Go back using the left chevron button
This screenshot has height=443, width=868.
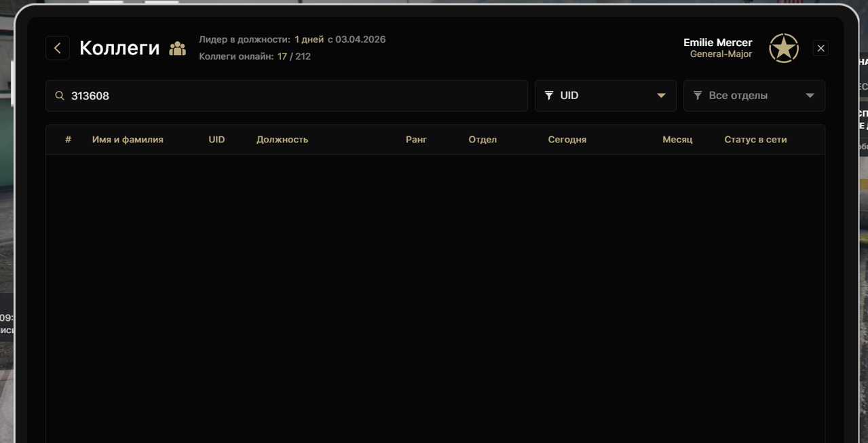(58, 48)
